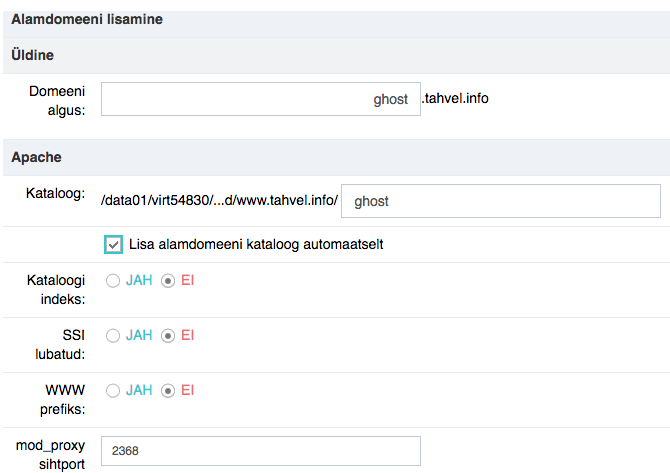This screenshot has height=473, width=670.
Task: Turn on WWW prefiks with JAH
Action: [113, 391]
